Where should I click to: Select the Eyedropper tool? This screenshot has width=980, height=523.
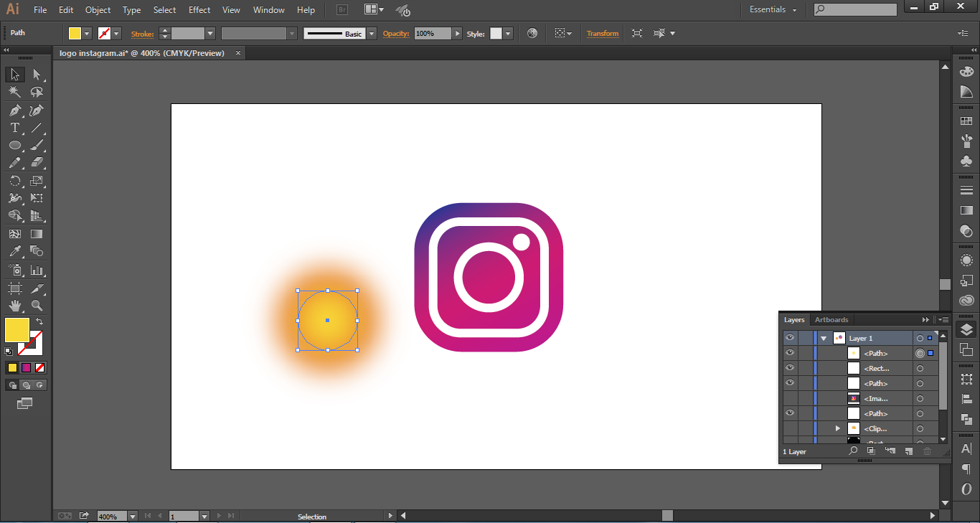[x=14, y=251]
